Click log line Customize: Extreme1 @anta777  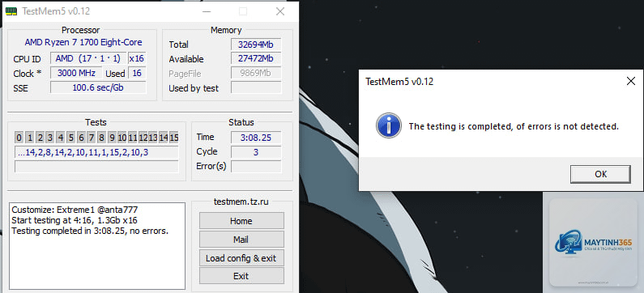click(x=75, y=210)
